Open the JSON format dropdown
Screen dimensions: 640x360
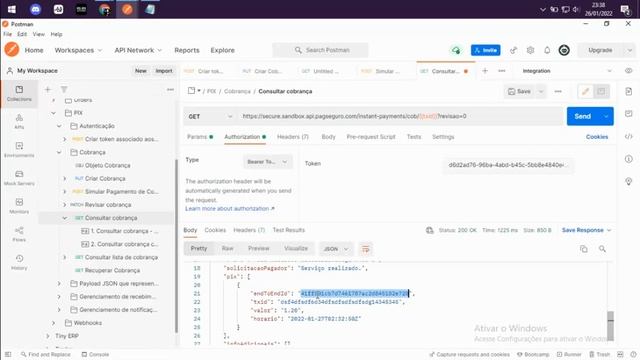[336, 249]
